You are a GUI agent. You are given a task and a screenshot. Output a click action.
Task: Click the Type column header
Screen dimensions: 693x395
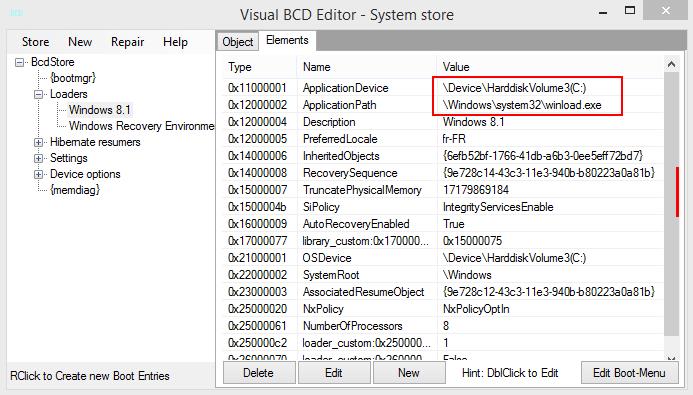coord(259,67)
